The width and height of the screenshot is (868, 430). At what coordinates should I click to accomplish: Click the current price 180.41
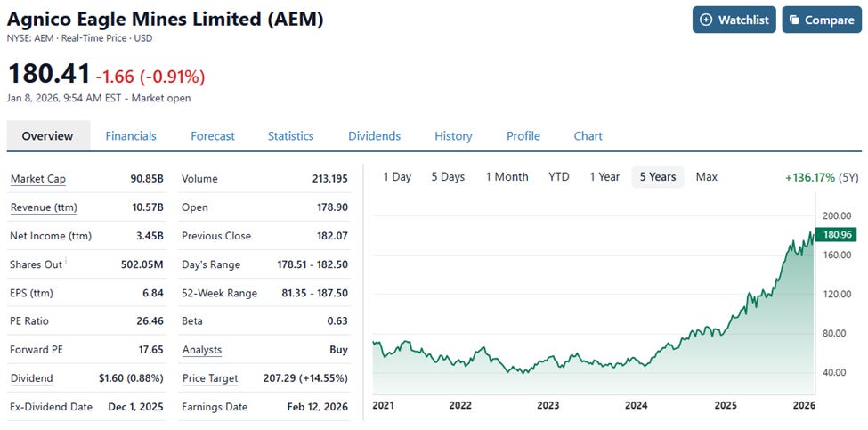49,74
